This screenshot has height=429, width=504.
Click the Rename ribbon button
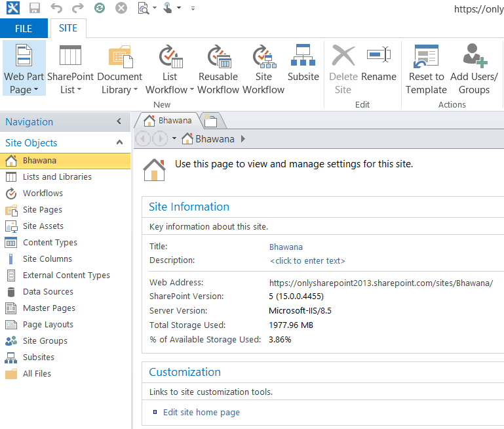tap(379, 64)
